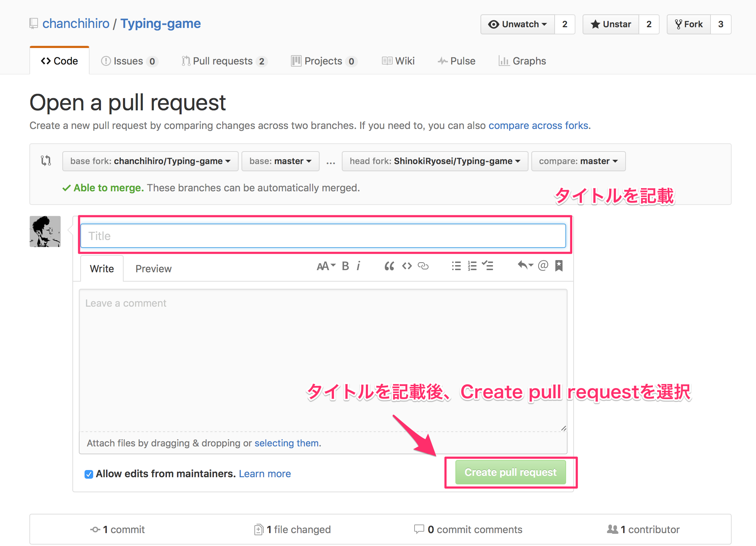Insert code using the code icon
756x546 pixels.
coord(407,266)
